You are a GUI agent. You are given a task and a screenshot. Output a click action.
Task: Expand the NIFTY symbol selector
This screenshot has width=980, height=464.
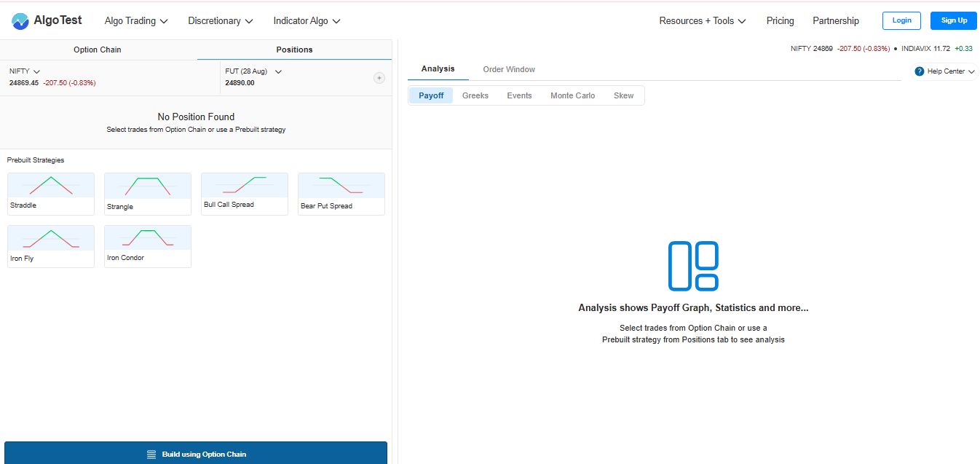[25, 71]
